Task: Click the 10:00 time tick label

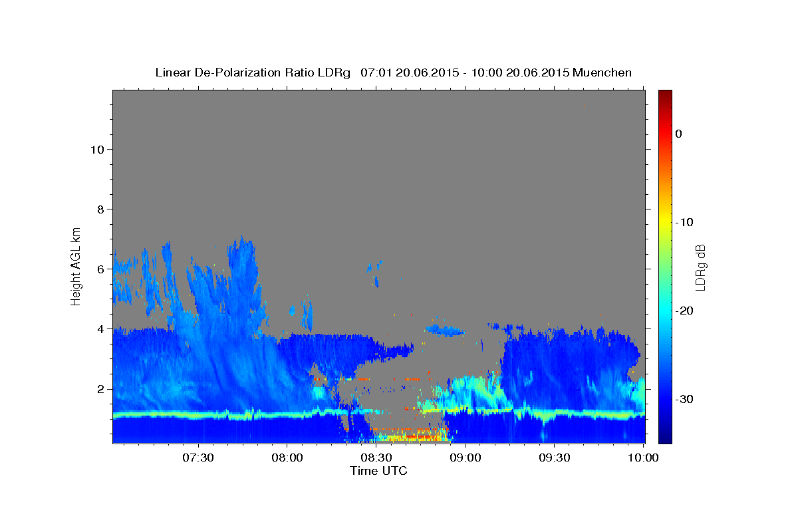Action: 644,458
